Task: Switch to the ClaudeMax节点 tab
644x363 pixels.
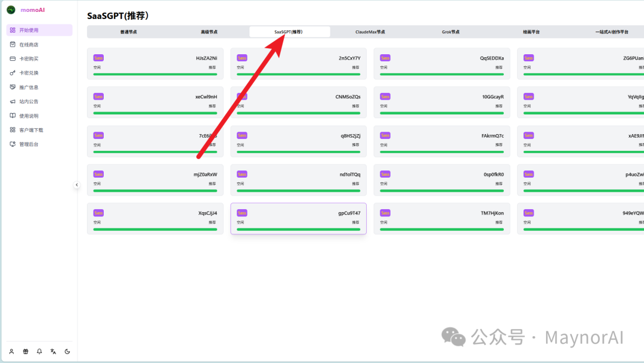Action: (x=370, y=32)
